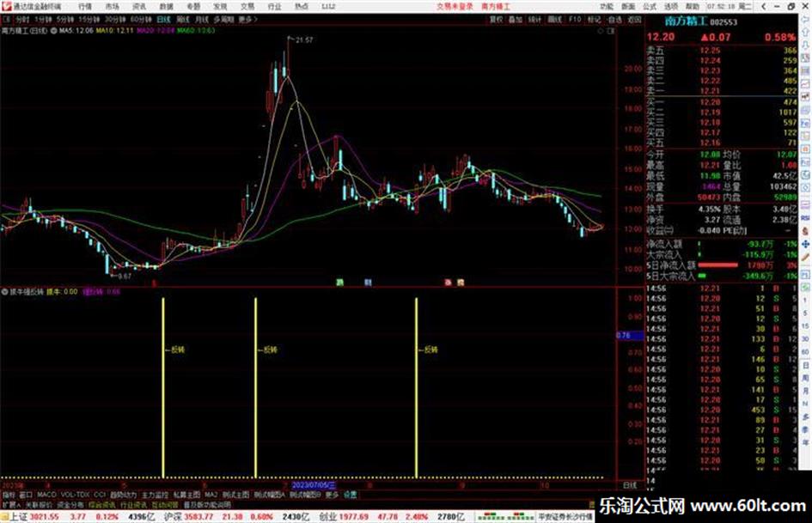Image resolution: width=812 pixels, height=523 pixels.
Task: Click the 返回 return button
Action: pos(634,19)
